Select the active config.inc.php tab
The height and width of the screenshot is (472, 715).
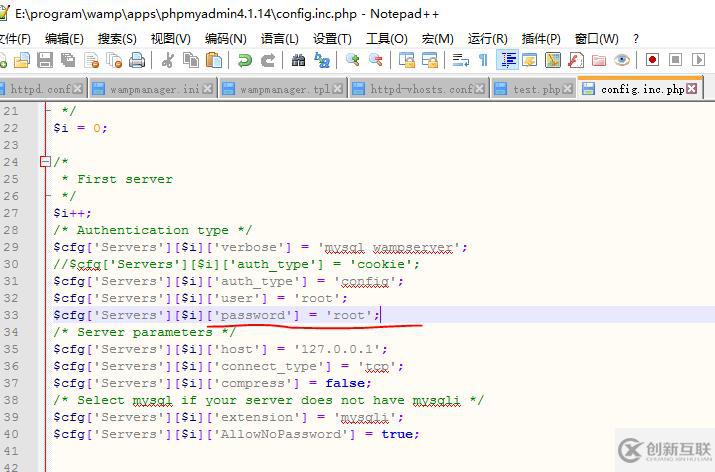(641, 89)
